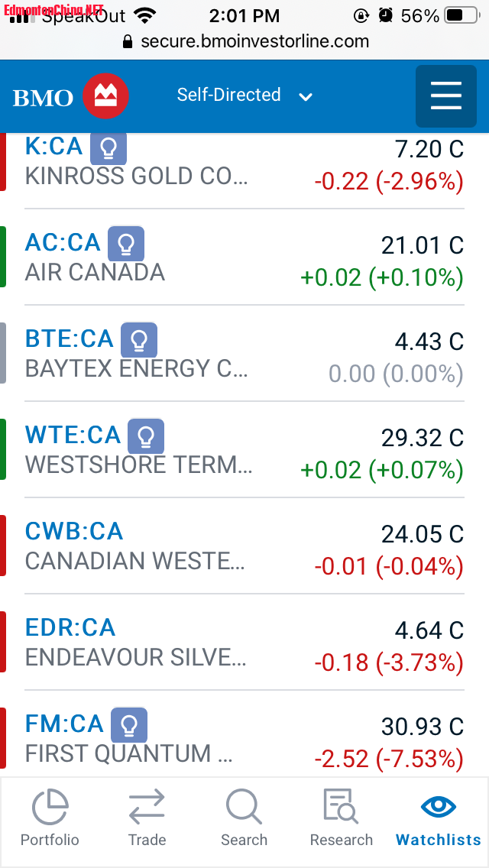The height and width of the screenshot is (868, 489).
Task: Open the hamburger menu
Action: (x=445, y=96)
